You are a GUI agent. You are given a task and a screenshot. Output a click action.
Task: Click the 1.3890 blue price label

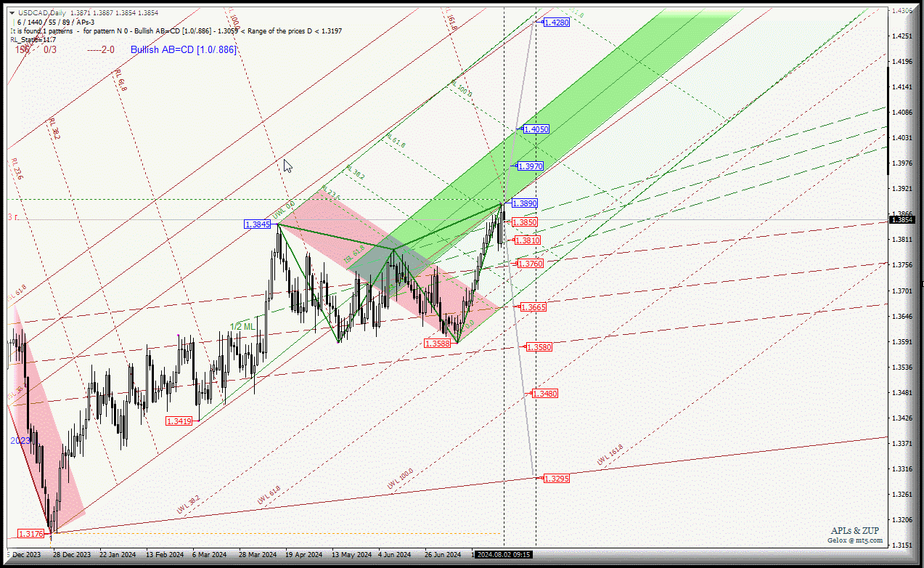524,203
